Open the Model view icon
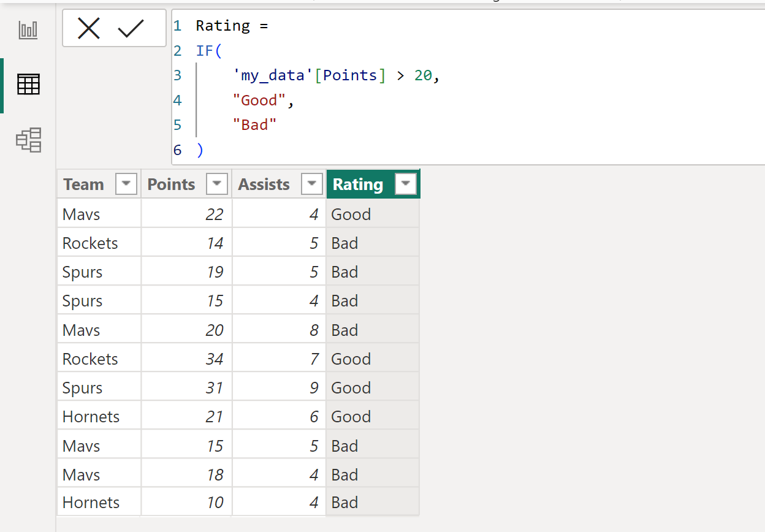 tap(28, 140)
